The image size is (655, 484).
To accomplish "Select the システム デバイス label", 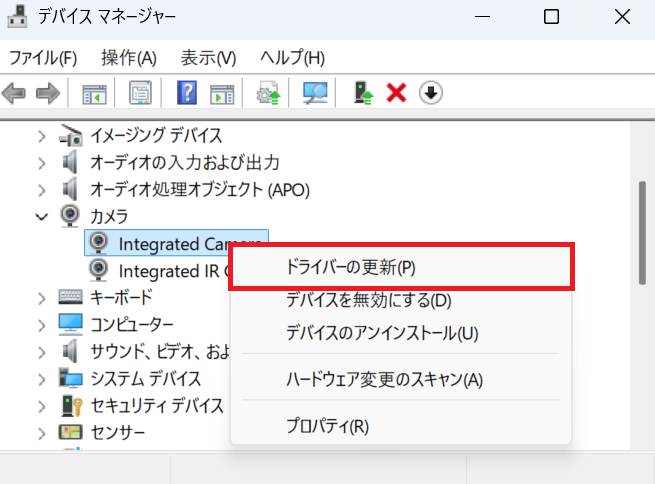I will [x=146, y=378].
